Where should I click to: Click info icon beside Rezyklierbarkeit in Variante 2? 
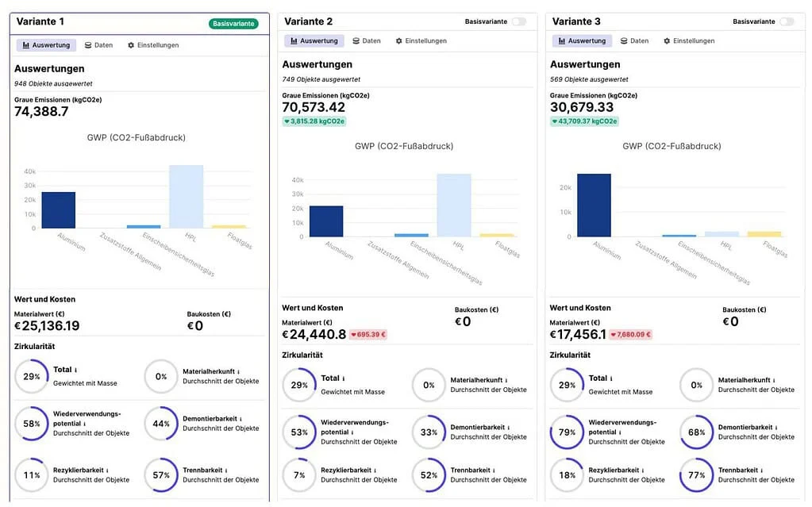coord(375,471)
